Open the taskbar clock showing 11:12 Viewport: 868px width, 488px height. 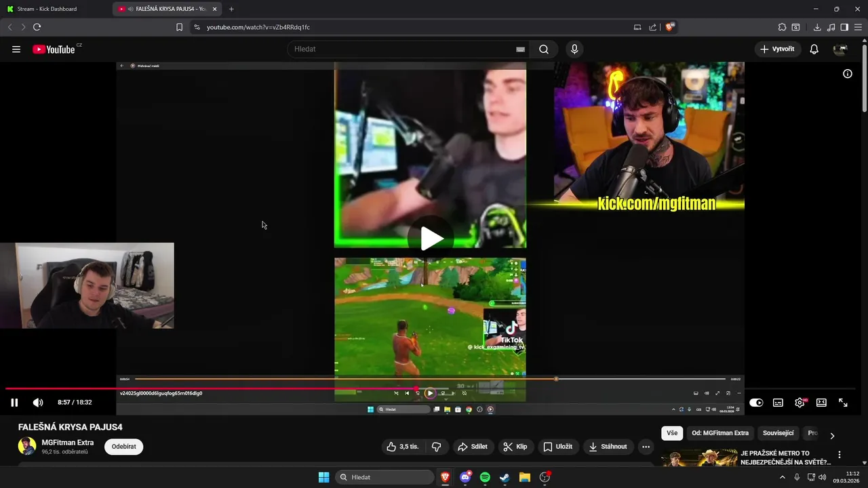pos(846,477)
